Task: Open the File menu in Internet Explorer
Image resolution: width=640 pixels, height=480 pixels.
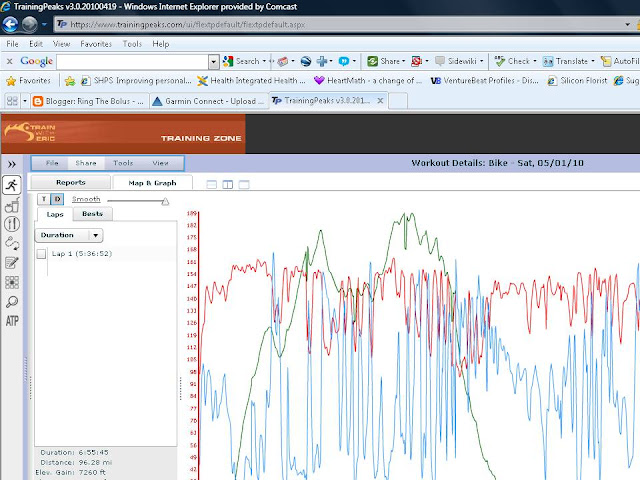Action: [12, 44]
